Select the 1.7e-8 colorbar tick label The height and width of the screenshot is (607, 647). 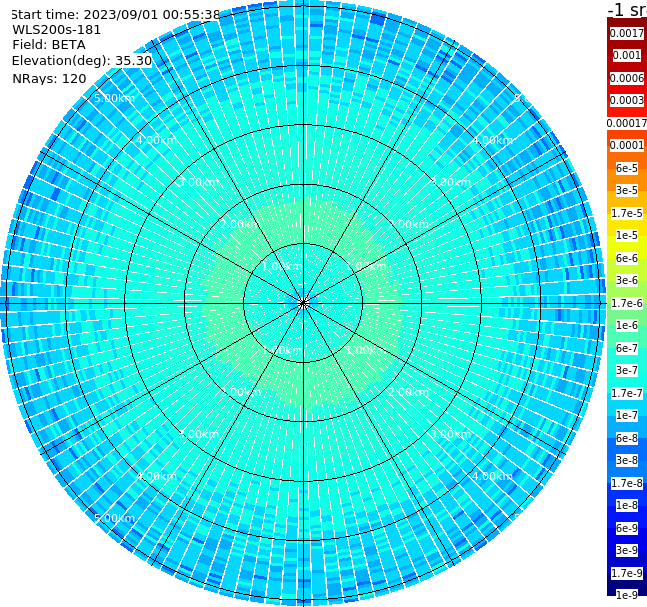627,483
